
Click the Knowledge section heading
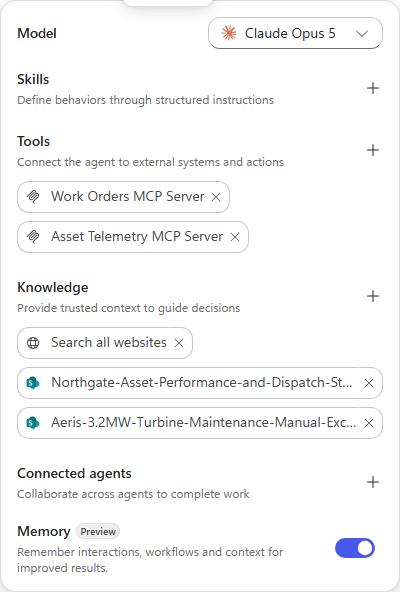[x=53, y=288]
